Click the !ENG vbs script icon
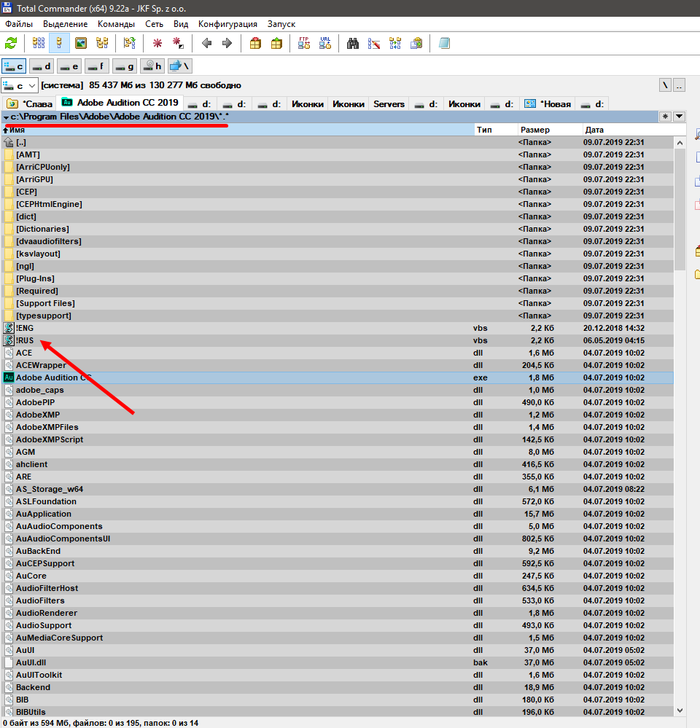This screenshot has height=728, width=700. click(8, 328)
